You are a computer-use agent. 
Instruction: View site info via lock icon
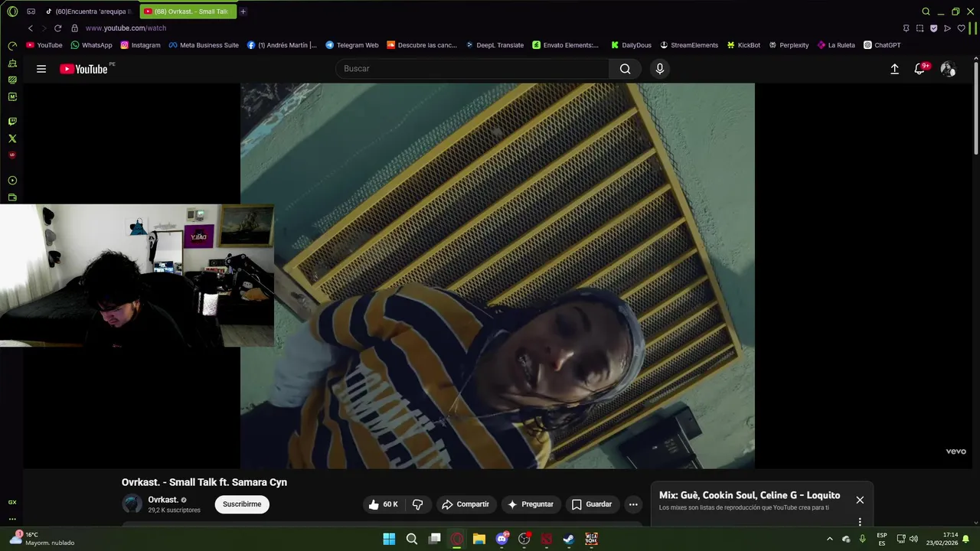pos(74,28)
